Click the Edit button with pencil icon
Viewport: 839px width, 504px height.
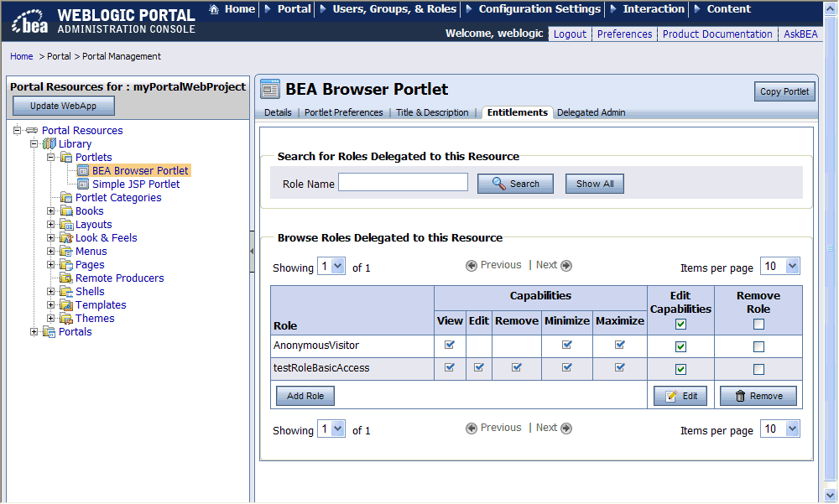tap(680, 396)
